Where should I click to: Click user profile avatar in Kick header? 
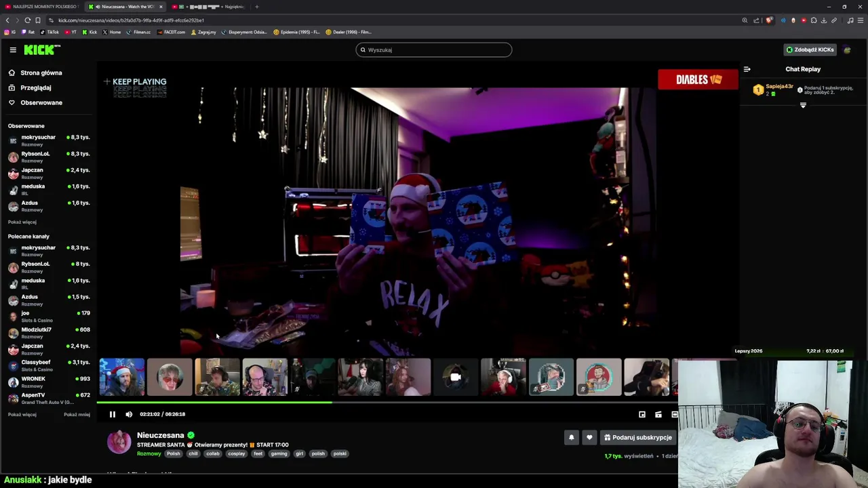click(847, 49)
